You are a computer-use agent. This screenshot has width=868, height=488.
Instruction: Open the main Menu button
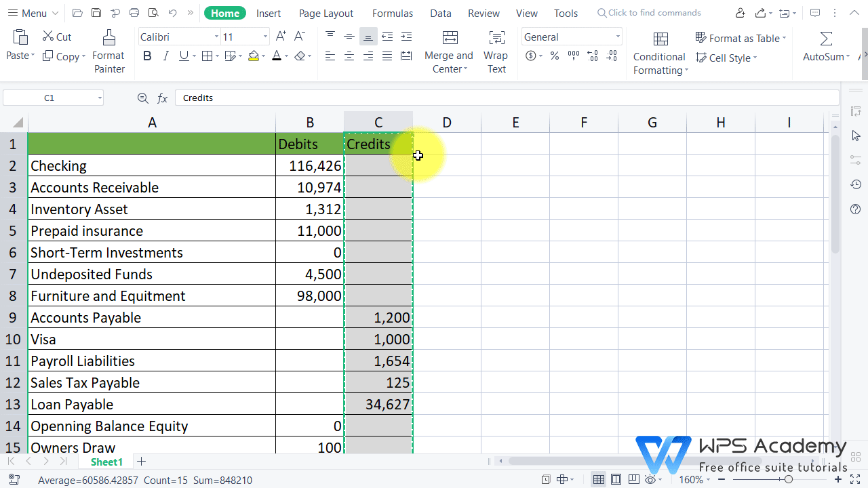pos(32,13)
